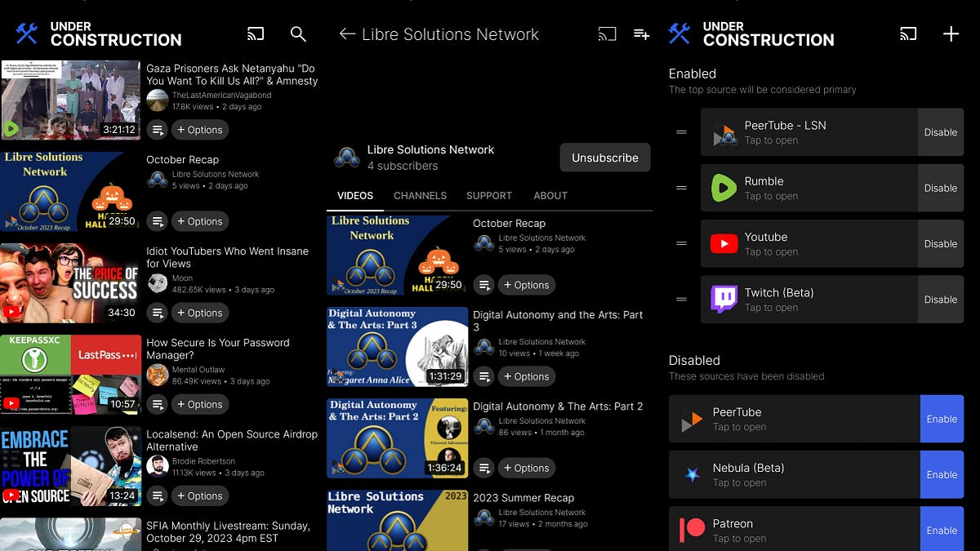Queue October Recap in home feed list
Viewport: 980px width, 551px height.
pyautogui.click(x=158, y=220)
